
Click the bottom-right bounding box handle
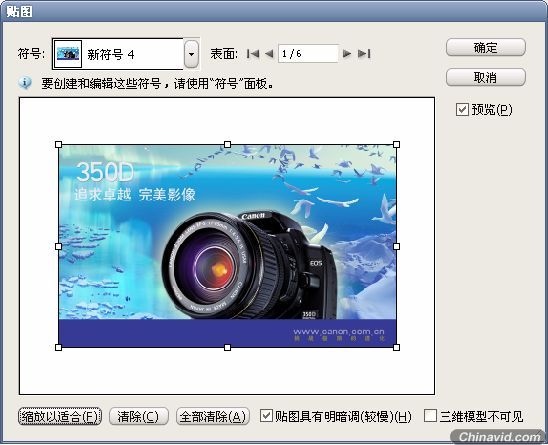[x=396, y=347]
